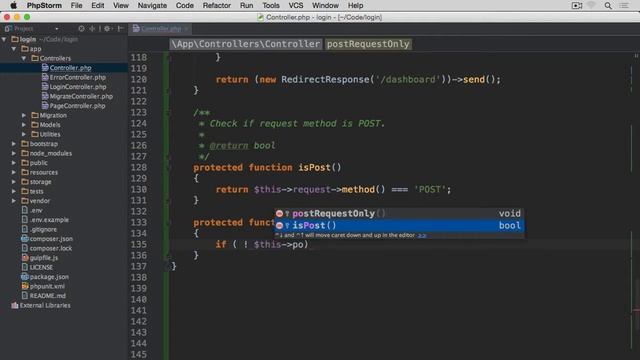Click the tests folder icon
640x360 pixels.
pos(25,191)
